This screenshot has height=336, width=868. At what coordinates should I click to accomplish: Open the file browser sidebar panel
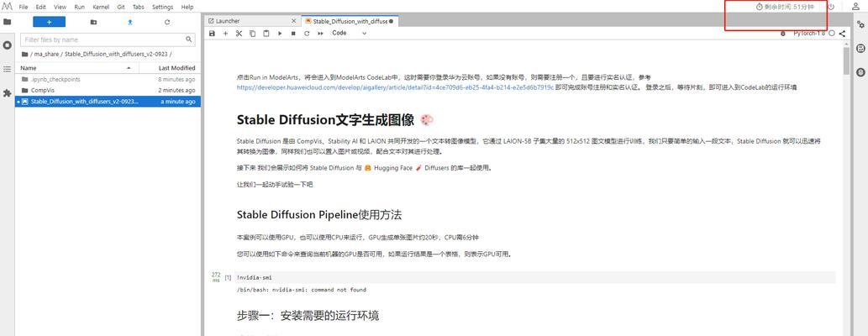point(8,22)
